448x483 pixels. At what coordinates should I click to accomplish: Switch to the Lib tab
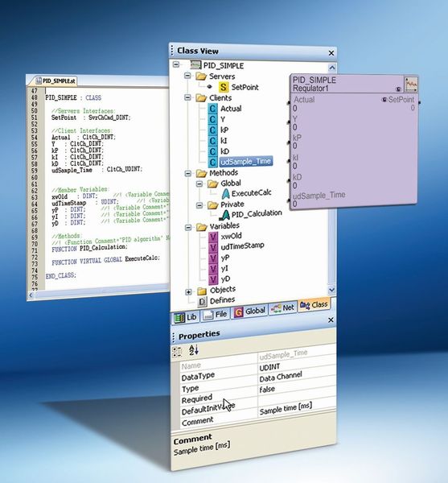click(x=186, y=317)
